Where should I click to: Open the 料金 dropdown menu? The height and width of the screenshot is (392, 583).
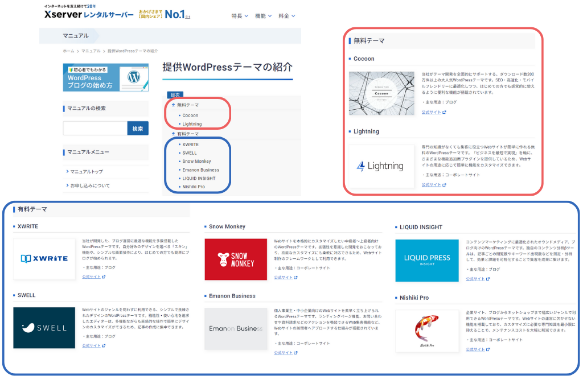pyautogui.click(x=287, y=16)
